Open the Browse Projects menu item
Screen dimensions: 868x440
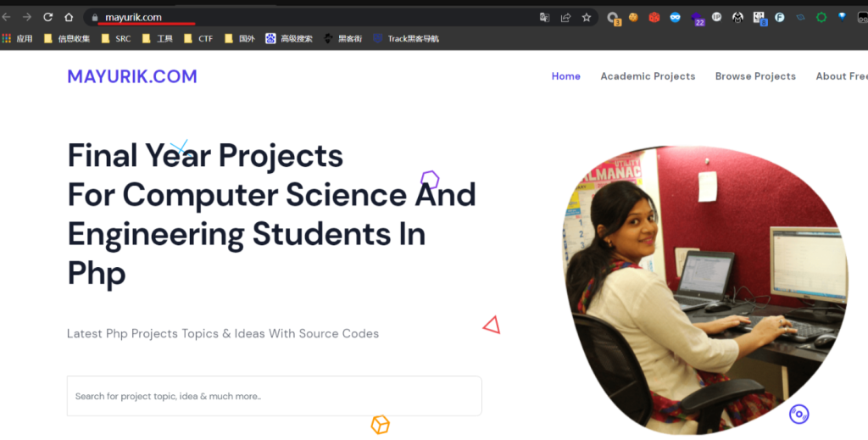[x=755, y=76]
